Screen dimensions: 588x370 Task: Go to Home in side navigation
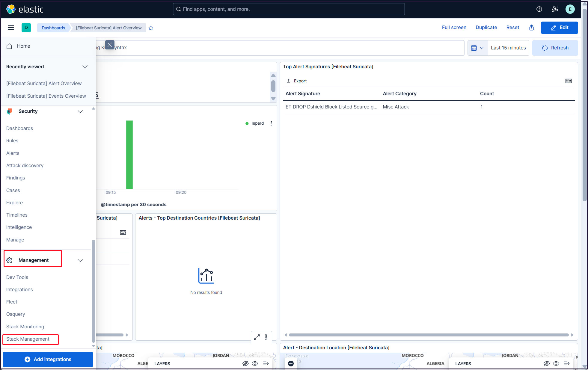click(24, 46)
